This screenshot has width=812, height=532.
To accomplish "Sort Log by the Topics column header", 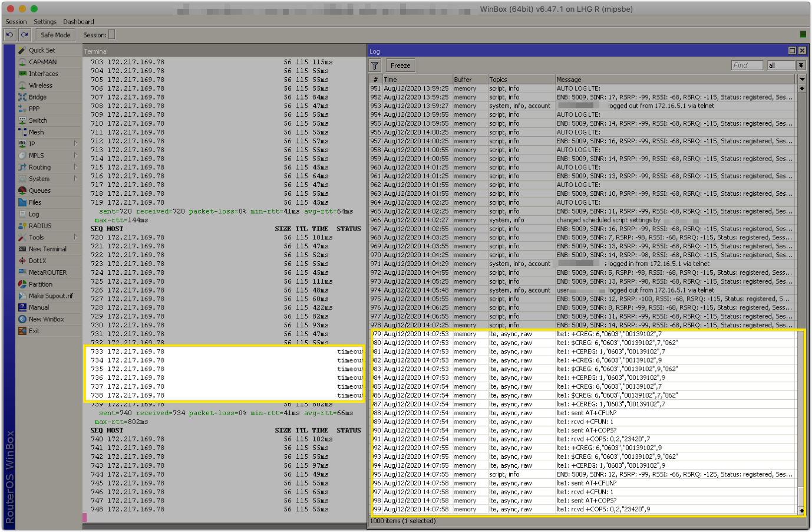I will (521, 80).
